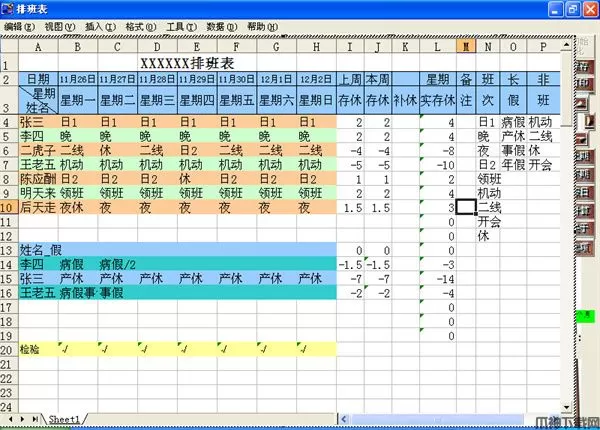Switch to the Sheet1 tab

[64, 419]
